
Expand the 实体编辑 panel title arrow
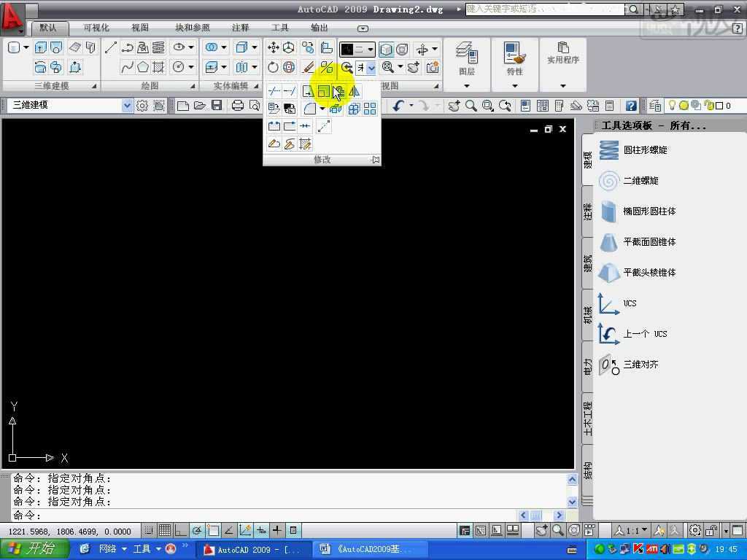[256, 86]
